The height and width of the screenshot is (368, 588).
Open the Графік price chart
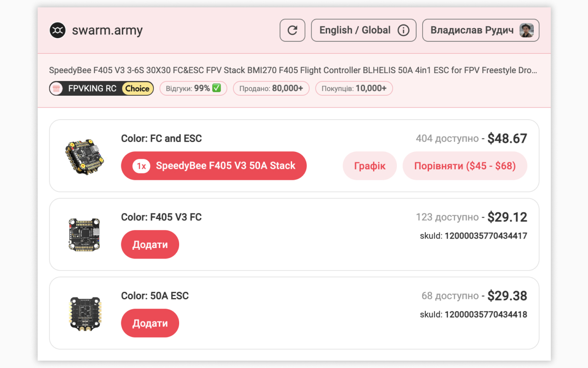(x=369, y=166)
